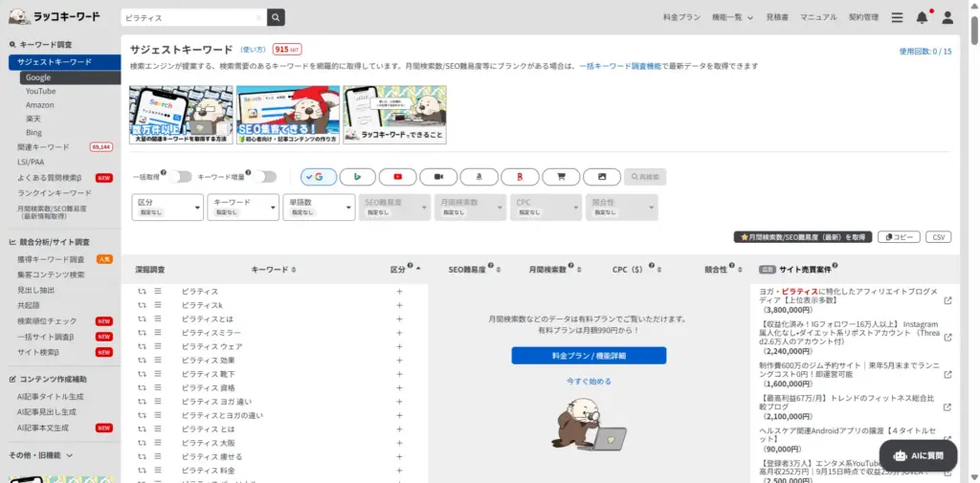This screenshot has height=483, width=980.
Task: Click the CSV export button
Action: point(938,236)
